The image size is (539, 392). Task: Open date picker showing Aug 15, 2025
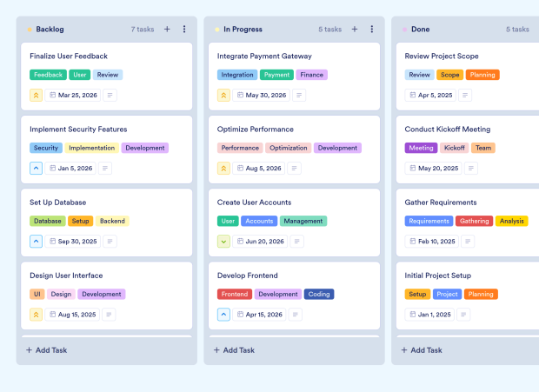pyautogui.click(x=72, y=315)
